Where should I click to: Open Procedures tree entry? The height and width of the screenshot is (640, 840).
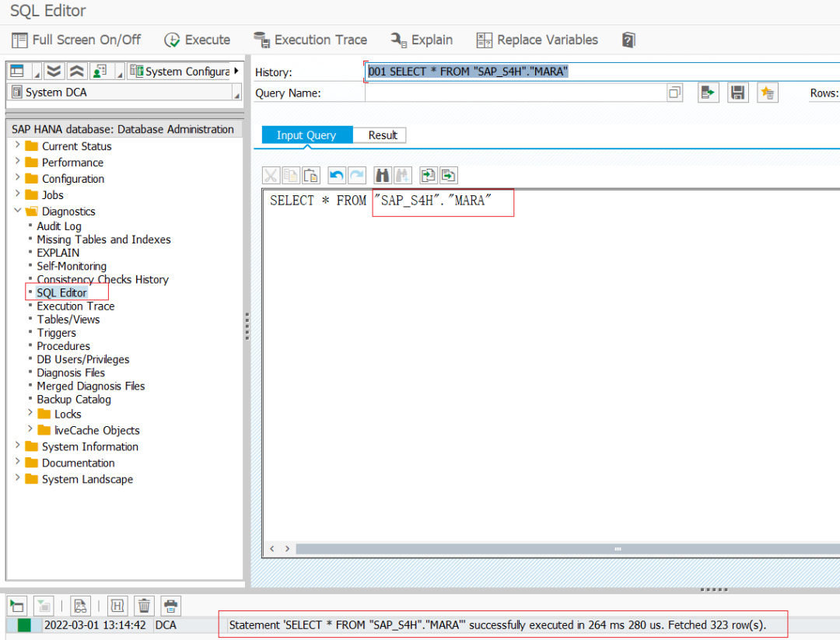click(x=63, y=346)
